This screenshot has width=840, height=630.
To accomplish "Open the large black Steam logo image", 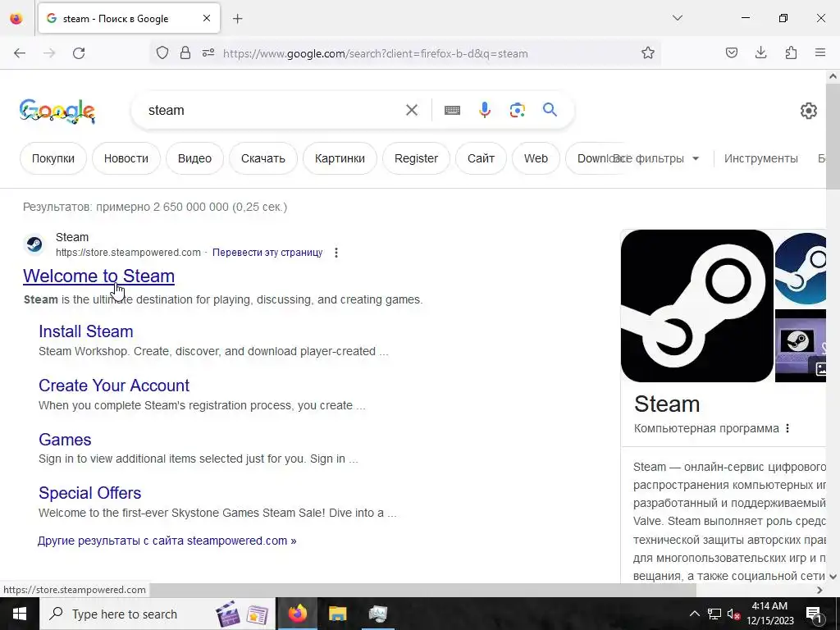I will tap(697, 306).
